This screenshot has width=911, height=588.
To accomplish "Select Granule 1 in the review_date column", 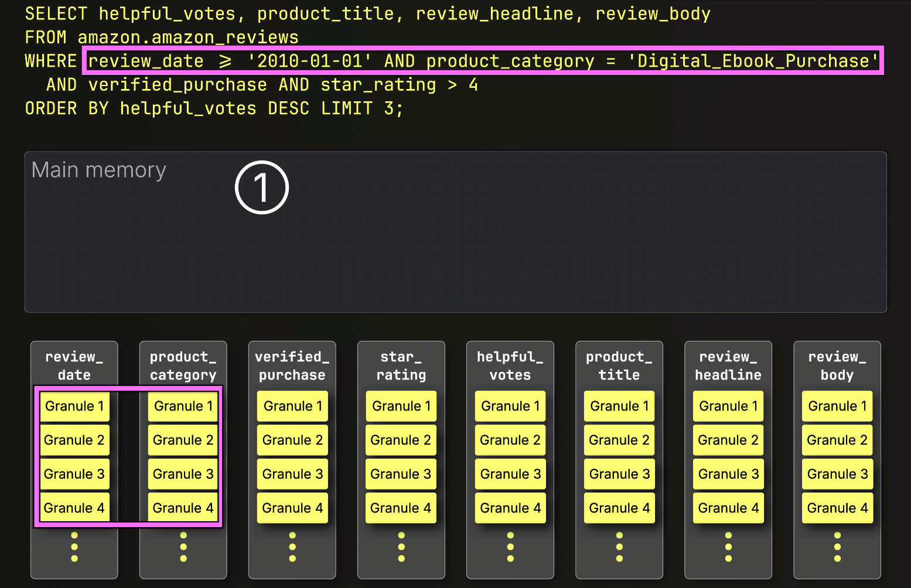I will (x=74, y=406).
